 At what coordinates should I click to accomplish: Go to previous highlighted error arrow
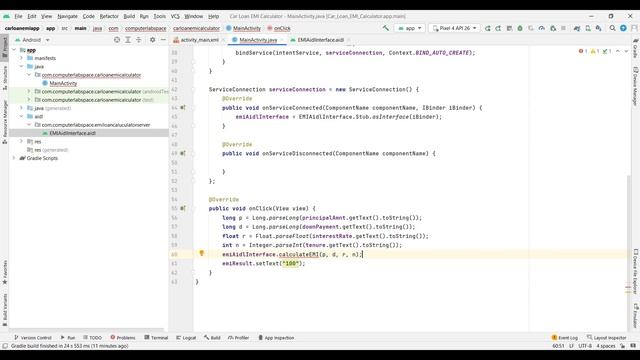point(618,51)
